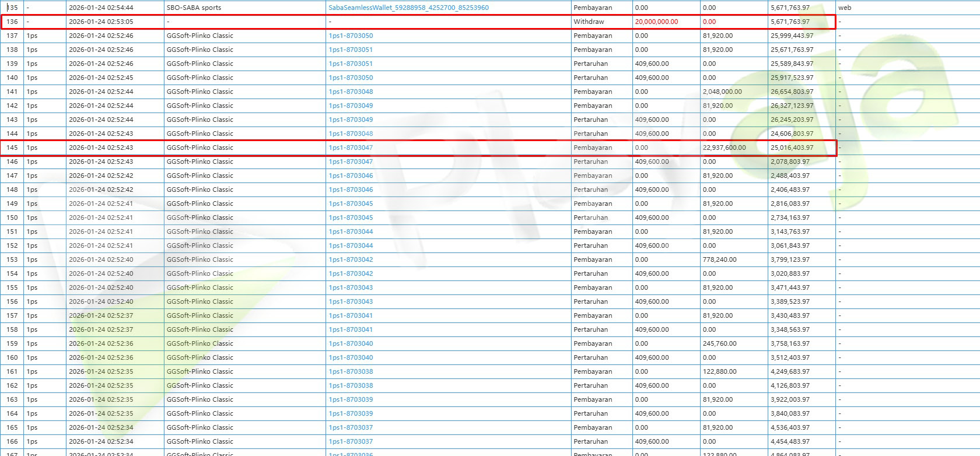This screenshot has height=456, width=980.
Task: Open the highlighted row 145 link 1ps1-8703047
Action: tap(351, 148)
